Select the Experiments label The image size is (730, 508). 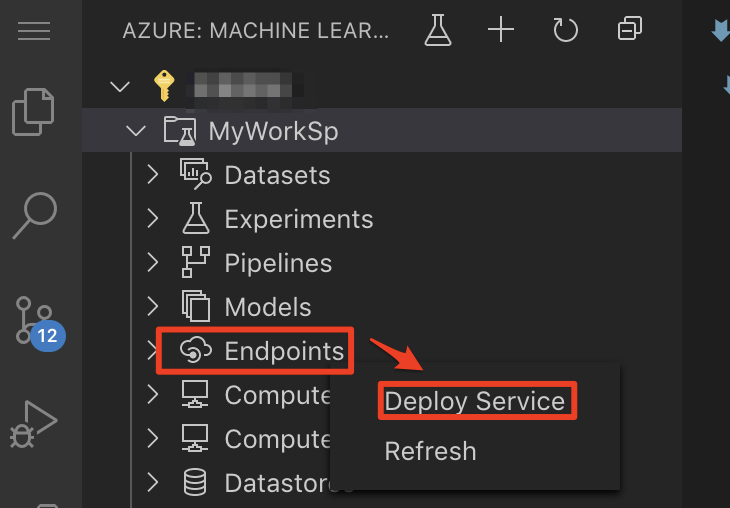click(x=299, y=219)
